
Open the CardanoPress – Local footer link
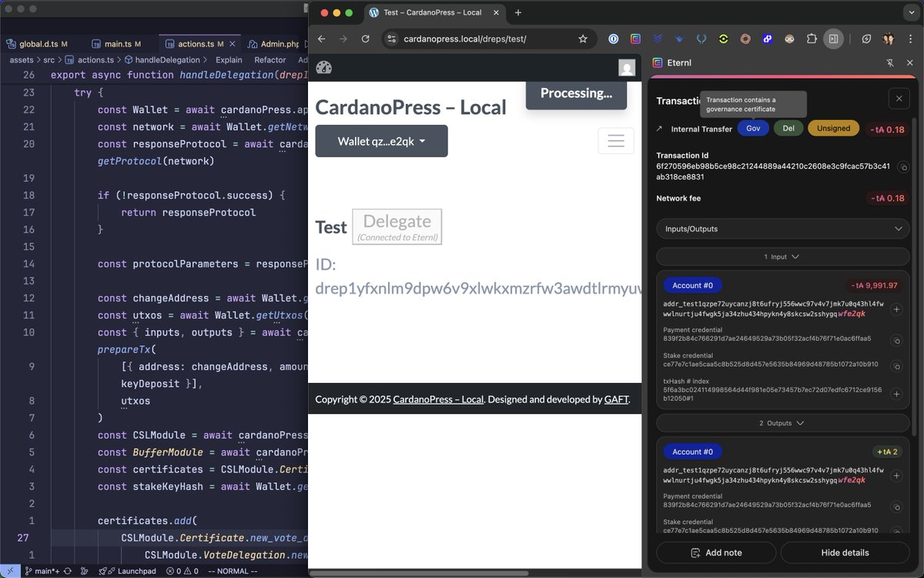(x=438, y=399)
